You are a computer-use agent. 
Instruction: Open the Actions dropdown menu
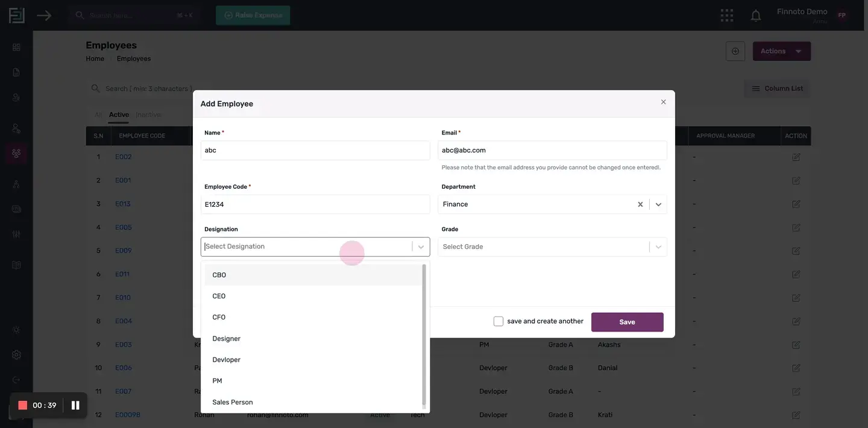click(x=781, y=51)
